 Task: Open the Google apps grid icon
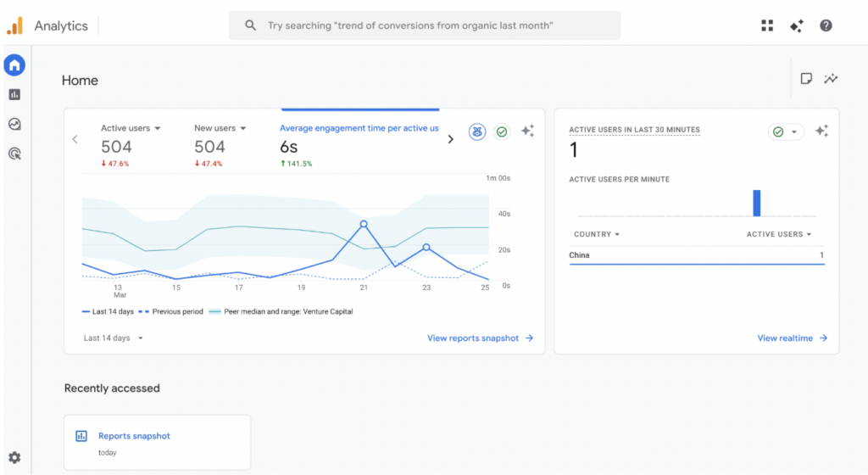(x=766, y=25)
